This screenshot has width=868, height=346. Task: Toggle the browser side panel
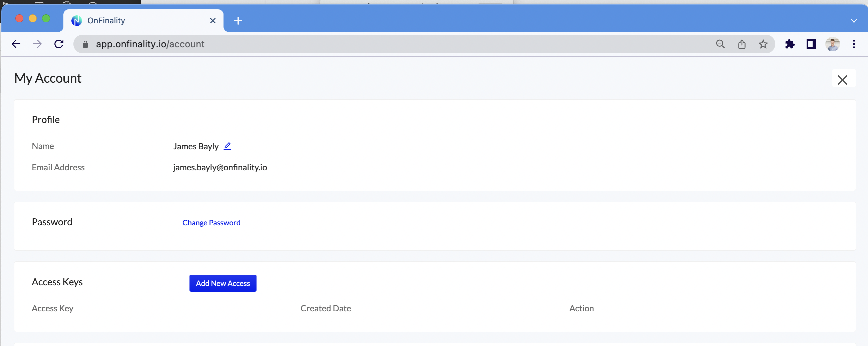(x=811, y=44)
